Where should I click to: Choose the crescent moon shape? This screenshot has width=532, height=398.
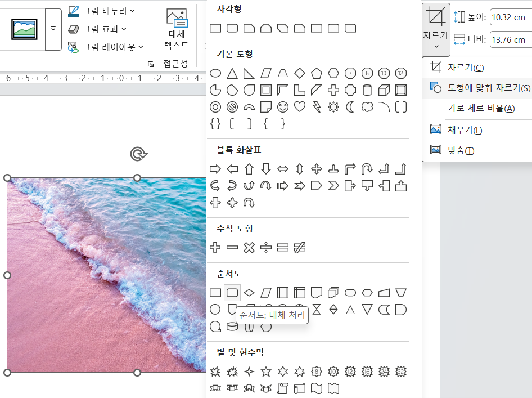click(x=350, y=107)
